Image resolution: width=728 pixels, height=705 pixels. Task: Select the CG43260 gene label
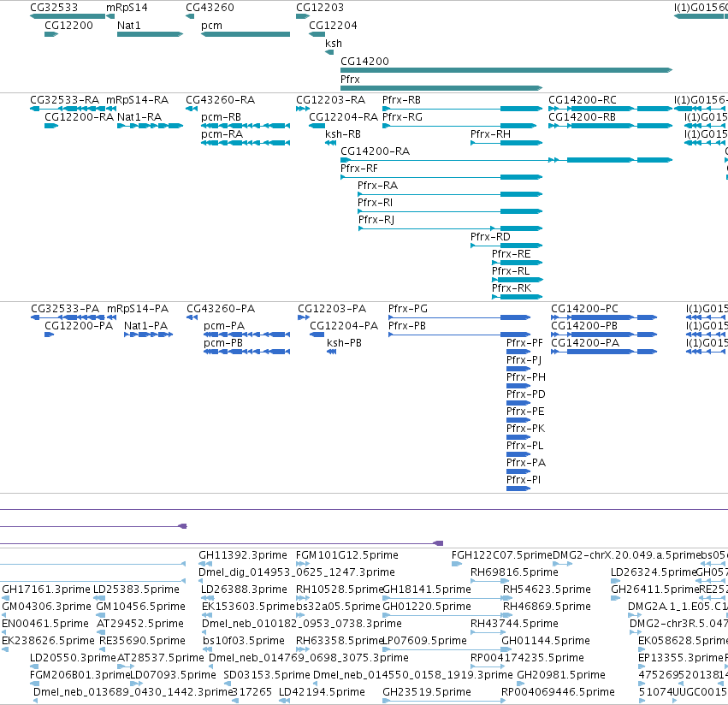point(210,8)
